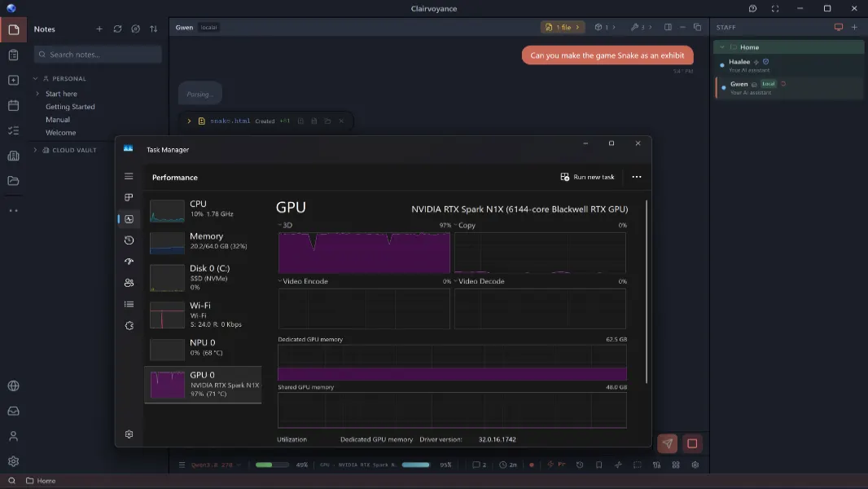Change notes sort order icon

click(x=153, y=29)
